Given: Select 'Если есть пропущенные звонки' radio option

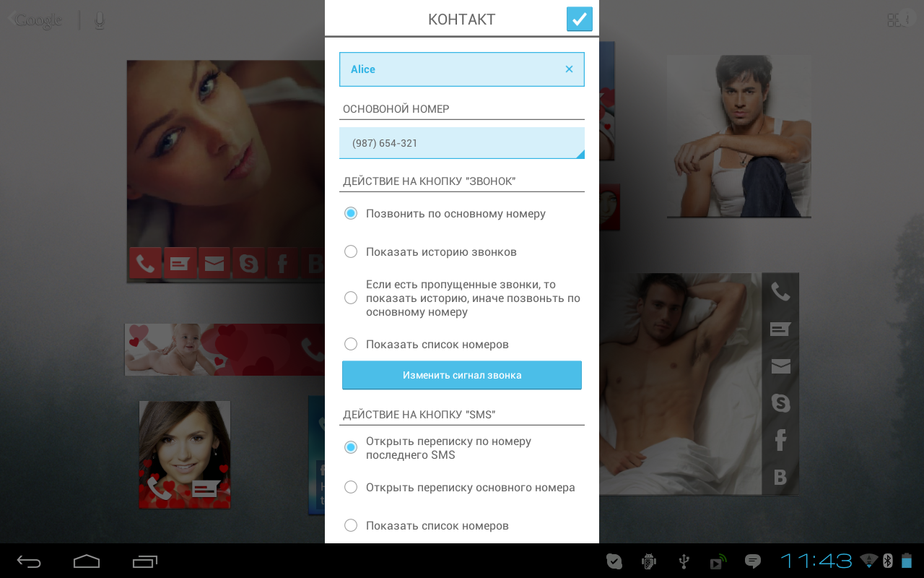Looking at the screenshot, I should tap(462, 298).
